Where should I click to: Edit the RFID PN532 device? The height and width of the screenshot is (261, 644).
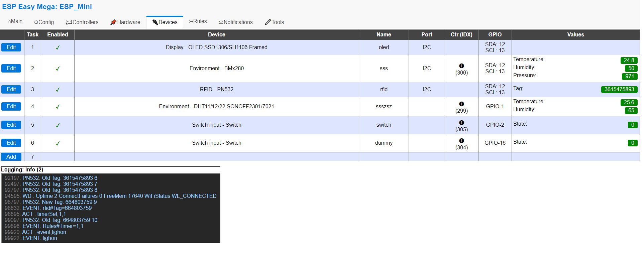[x=11, y=90]
